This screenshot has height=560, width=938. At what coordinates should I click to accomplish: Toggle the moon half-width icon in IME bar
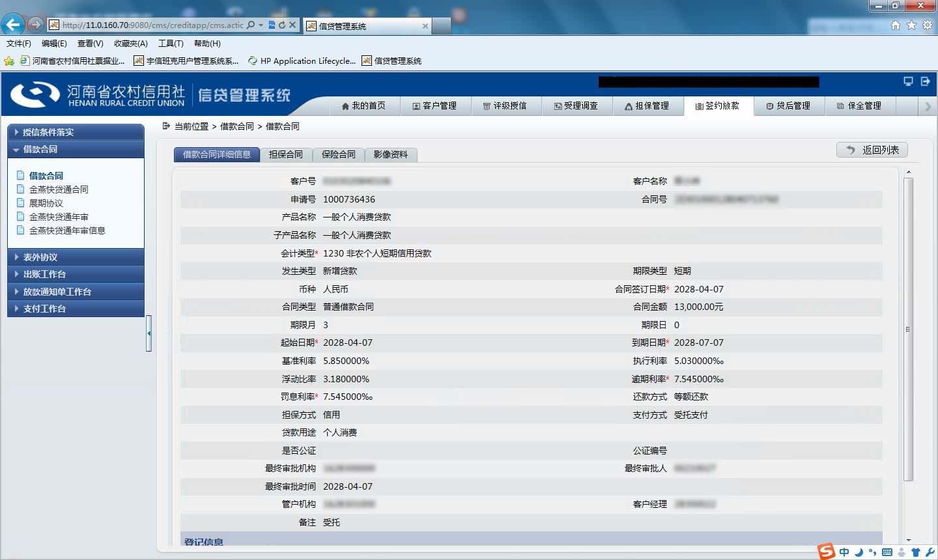[859, 552]
